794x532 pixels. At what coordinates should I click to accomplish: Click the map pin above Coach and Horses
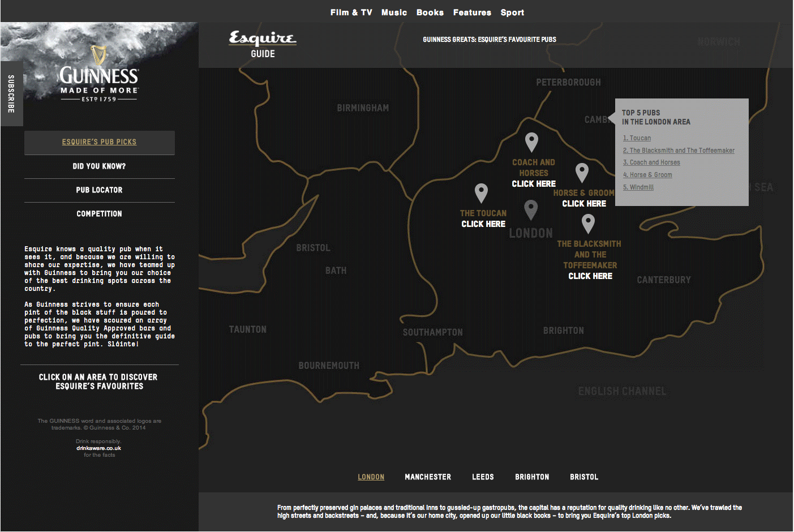click(531, 142)
